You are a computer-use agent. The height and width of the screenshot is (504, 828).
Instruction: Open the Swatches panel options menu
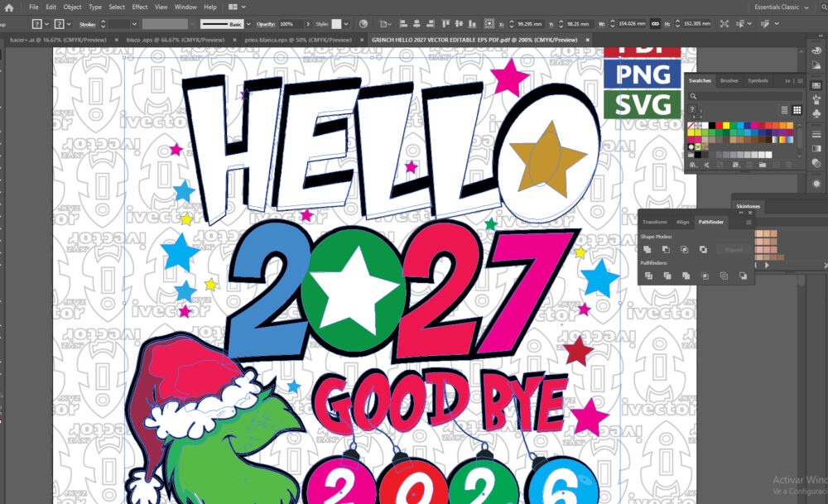[800, 81]
